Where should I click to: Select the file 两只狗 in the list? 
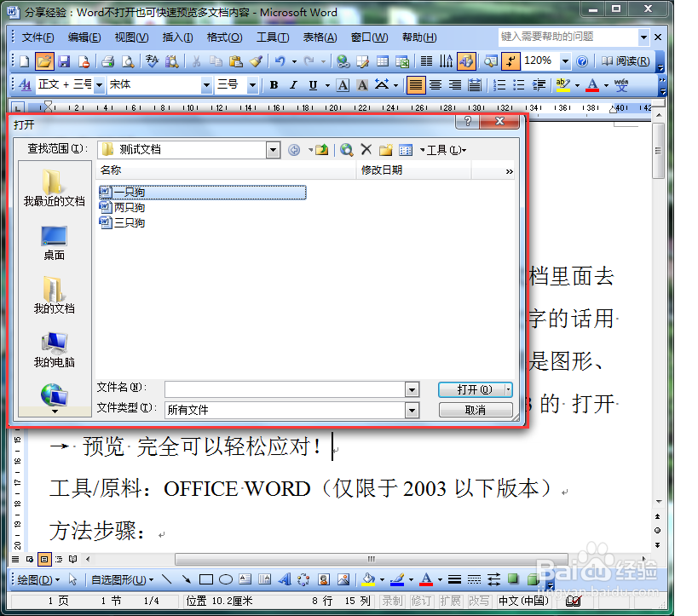pos(130,207)
